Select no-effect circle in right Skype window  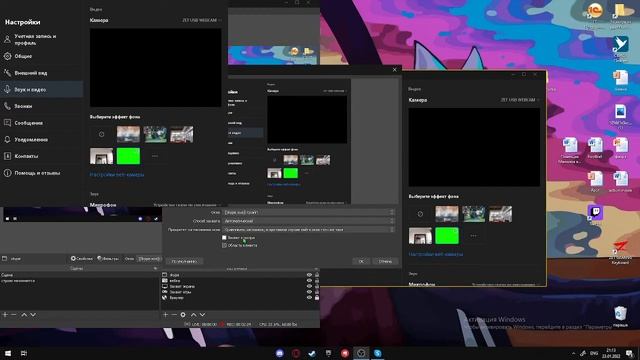click(x=420, y=213)
